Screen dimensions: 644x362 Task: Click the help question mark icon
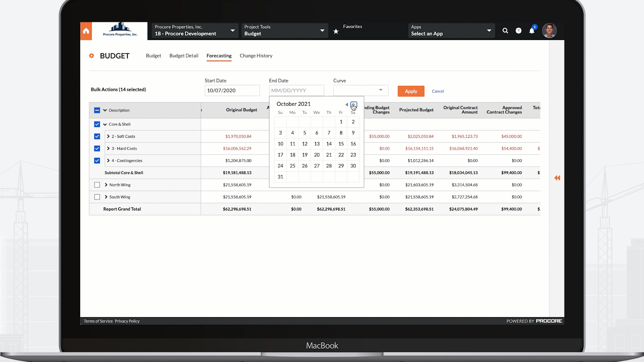coord(519,31)
